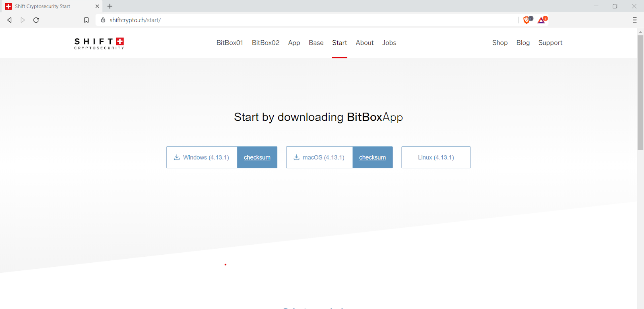This screenshot has height=309, width=644.
Task: Download the Linux (4.13.1) app
Action: pos(436,157)
